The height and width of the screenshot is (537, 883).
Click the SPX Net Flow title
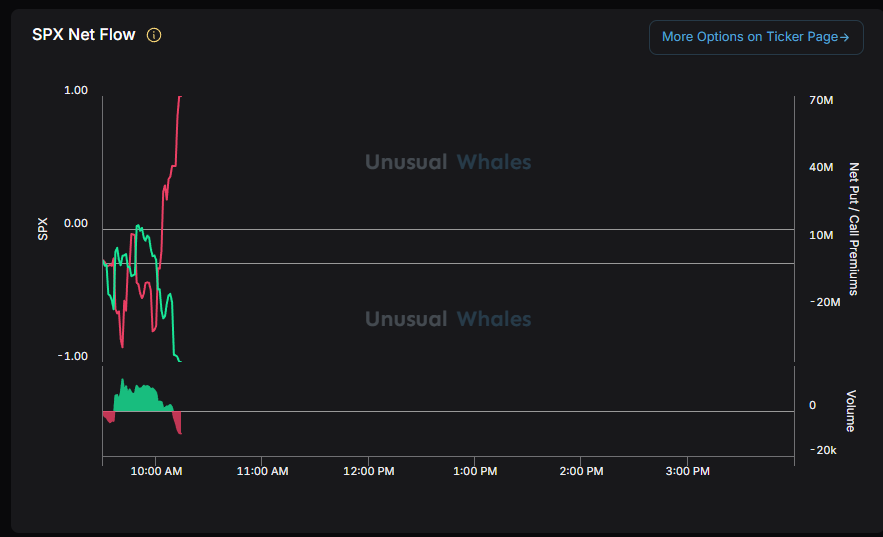point(83,35)
